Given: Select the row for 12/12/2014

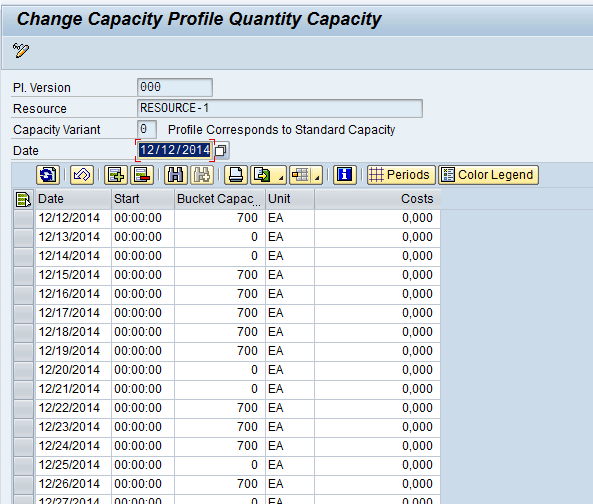Looking at the screenshot, I should (x=23, y=218).
